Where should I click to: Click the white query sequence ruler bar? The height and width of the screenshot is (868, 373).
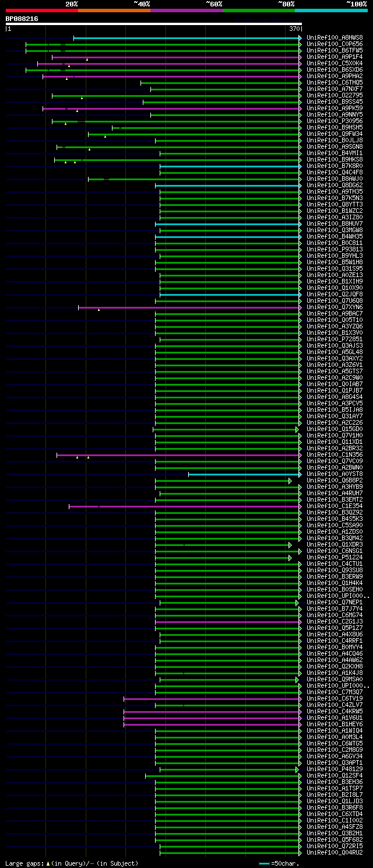click(x=153, y=24)
